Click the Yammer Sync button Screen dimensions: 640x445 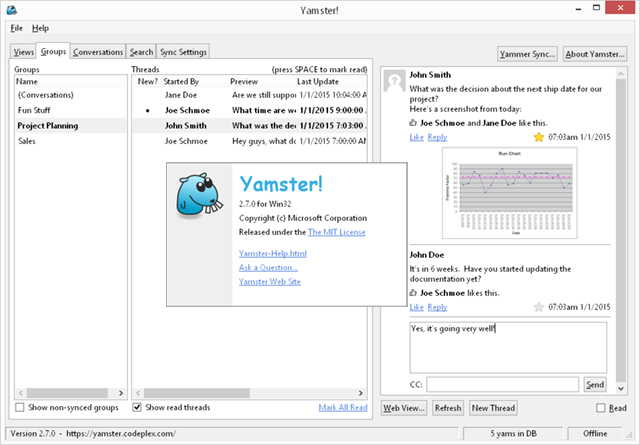coord(527,54)
